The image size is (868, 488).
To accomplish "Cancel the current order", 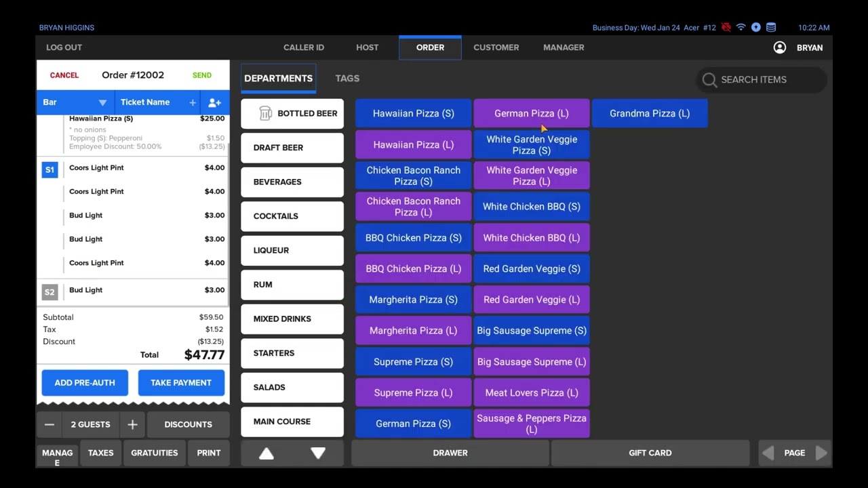I will [64, 75].
